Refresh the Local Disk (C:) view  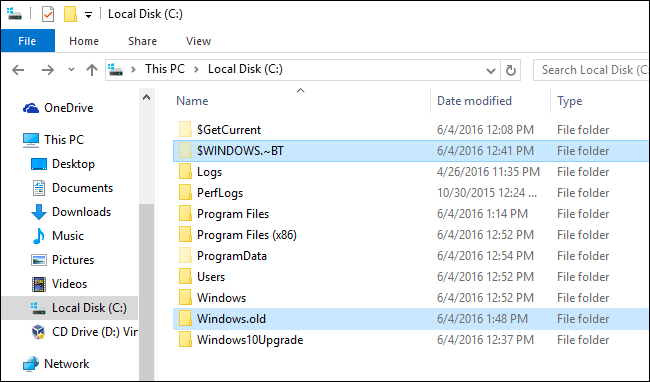coord(511,70)
